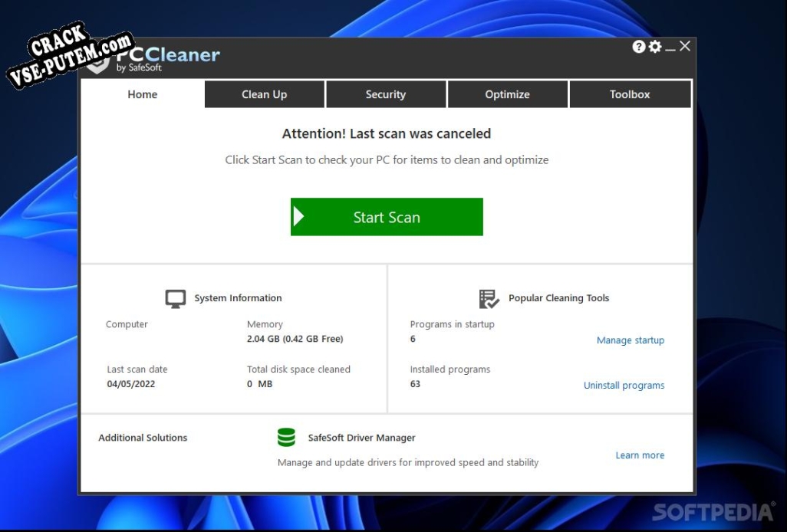Click the 'Manage and update drivers' description
The image size is (787, 532).
pos(407,462)
